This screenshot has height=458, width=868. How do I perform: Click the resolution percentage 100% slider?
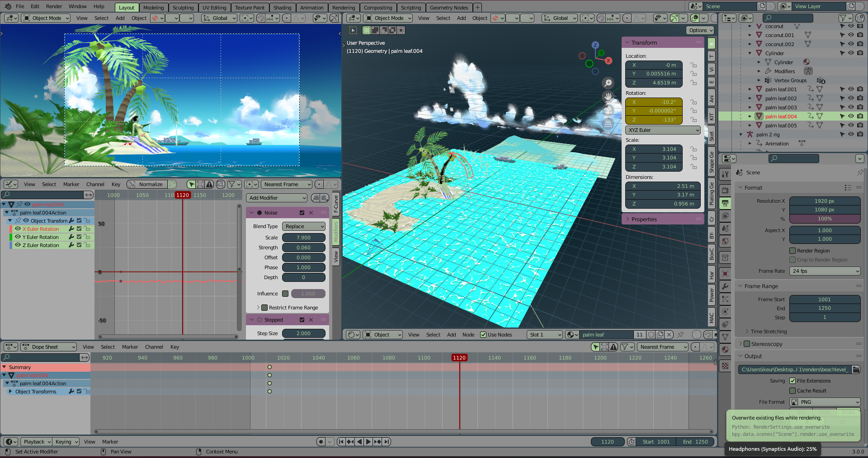tap(825, 219)
